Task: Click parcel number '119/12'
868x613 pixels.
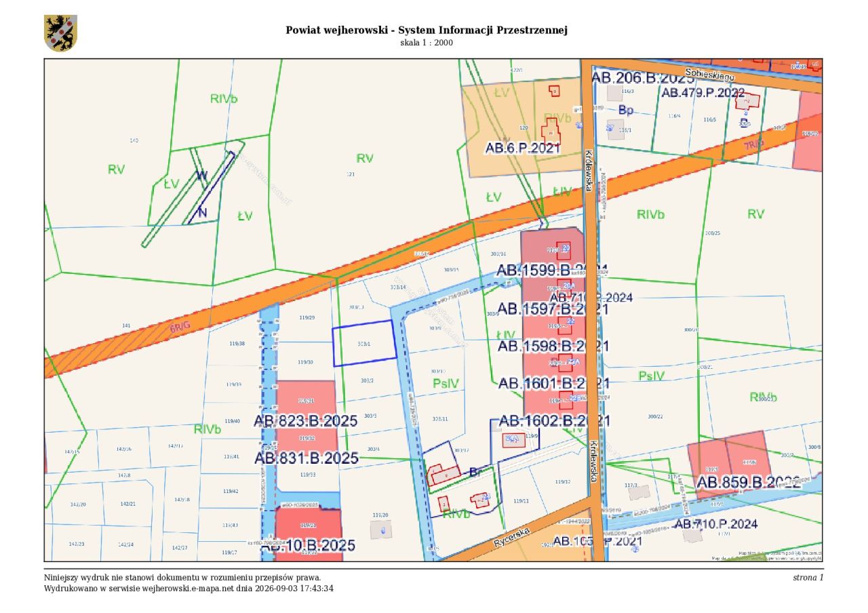Action: (562, 481)
